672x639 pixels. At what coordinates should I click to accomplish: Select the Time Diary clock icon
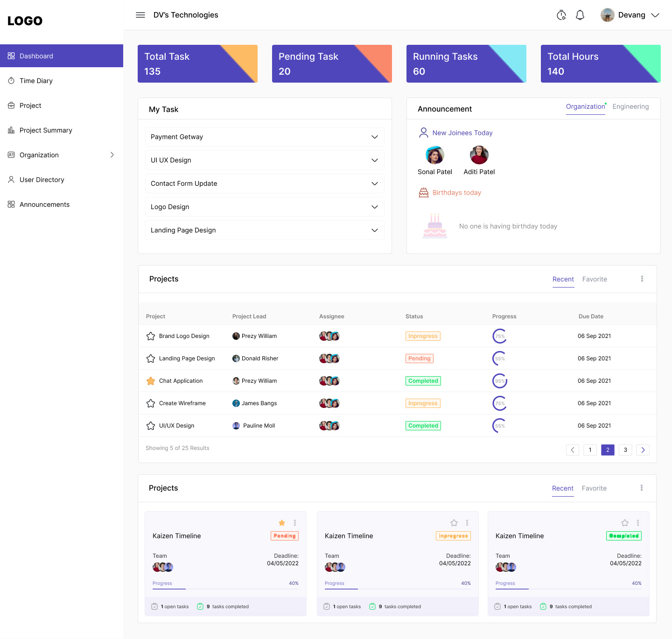click(x=11, y=80)
